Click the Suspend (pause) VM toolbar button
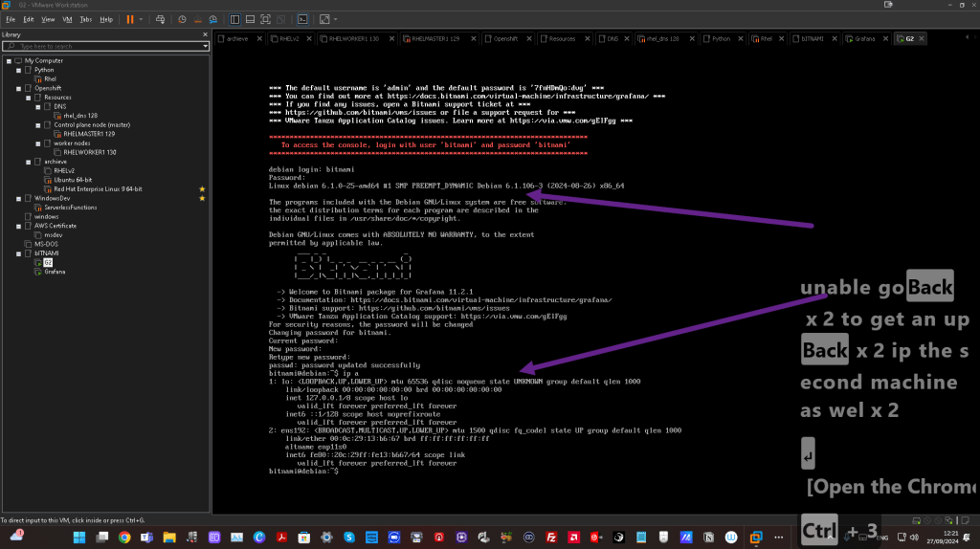This screenshot has width=980, height=549. 130,19
